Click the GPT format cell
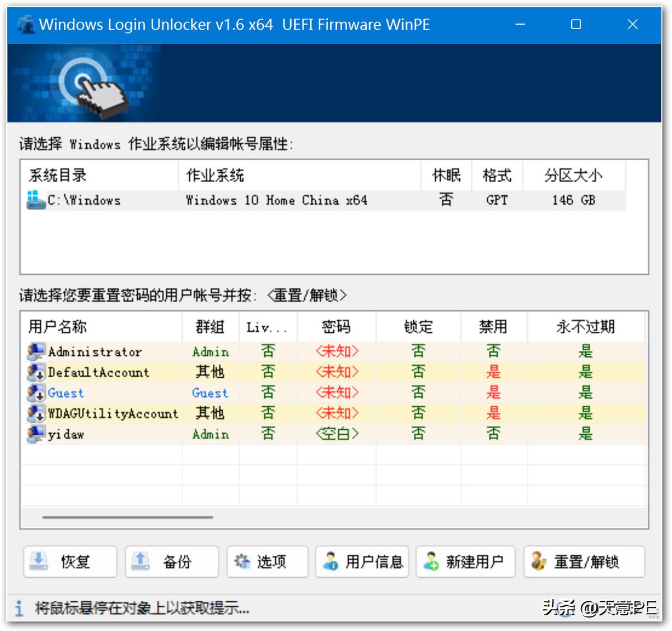672x631 pixels. (x=497, y=200)
